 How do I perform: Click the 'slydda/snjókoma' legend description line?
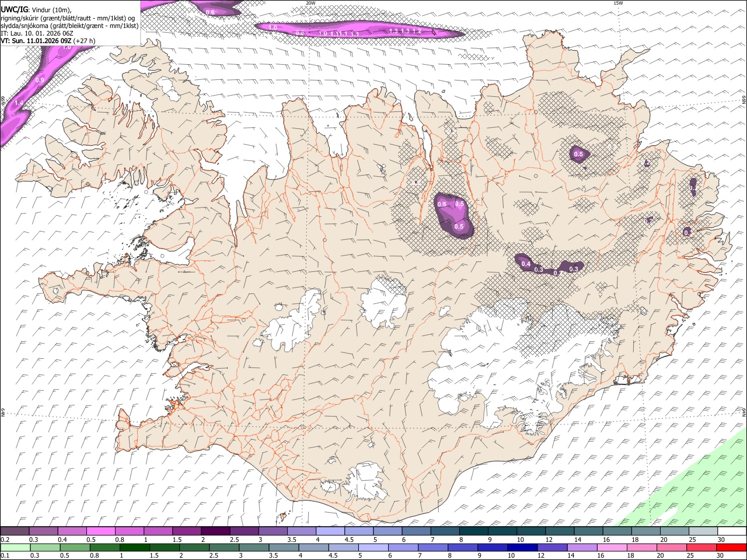[69, 26]
